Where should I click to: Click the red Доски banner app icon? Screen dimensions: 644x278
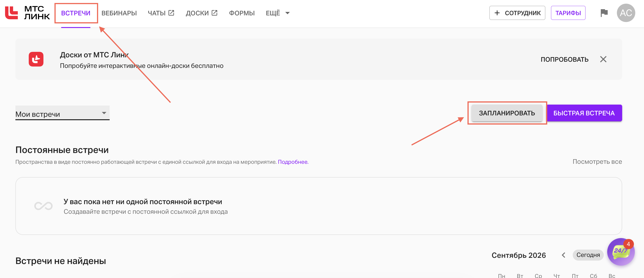36,59
